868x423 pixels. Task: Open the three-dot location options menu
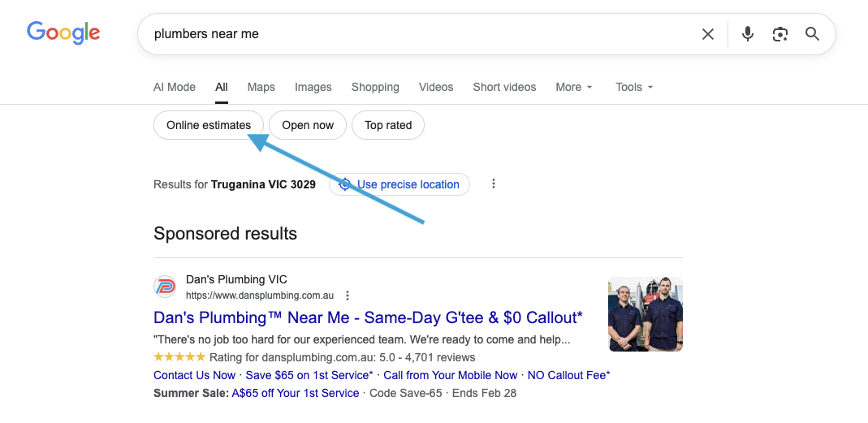[493, 184]
